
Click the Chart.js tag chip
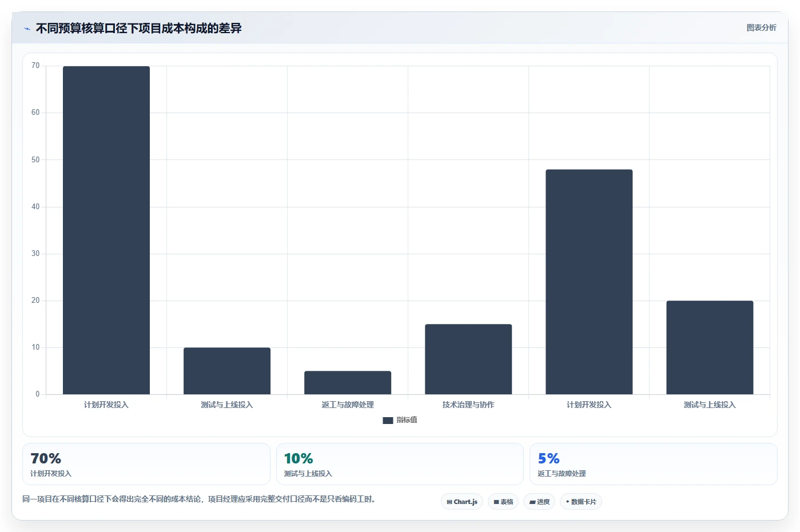[x=462, y=502]
